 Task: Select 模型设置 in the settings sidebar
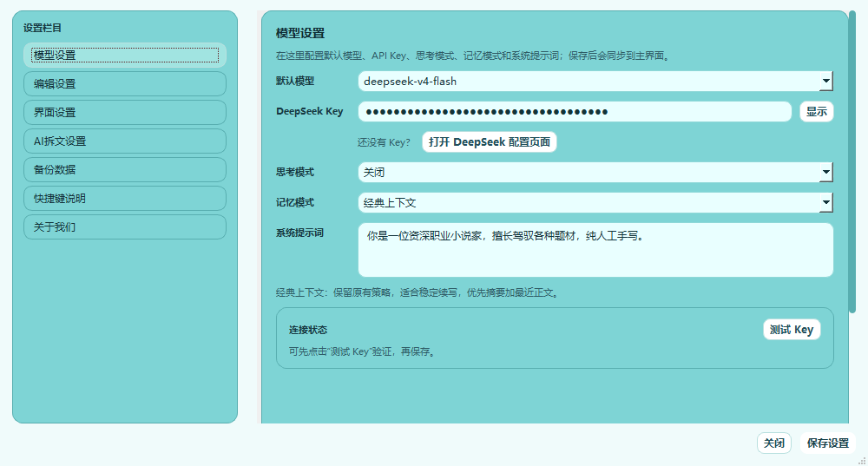pos(125,56)
